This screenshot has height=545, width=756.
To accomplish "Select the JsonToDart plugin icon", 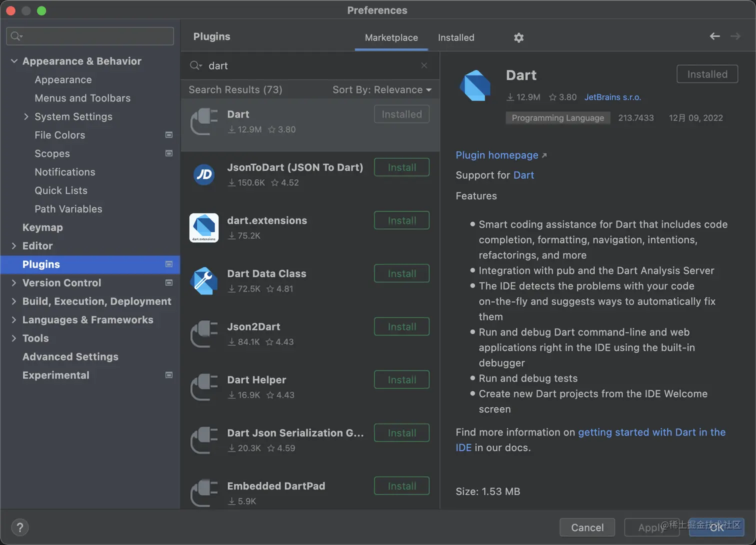I will pos(204,174).
